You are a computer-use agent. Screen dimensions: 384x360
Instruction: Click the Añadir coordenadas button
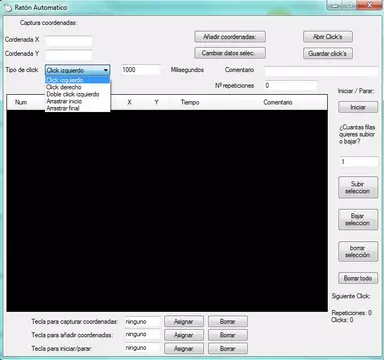(230, 37)
